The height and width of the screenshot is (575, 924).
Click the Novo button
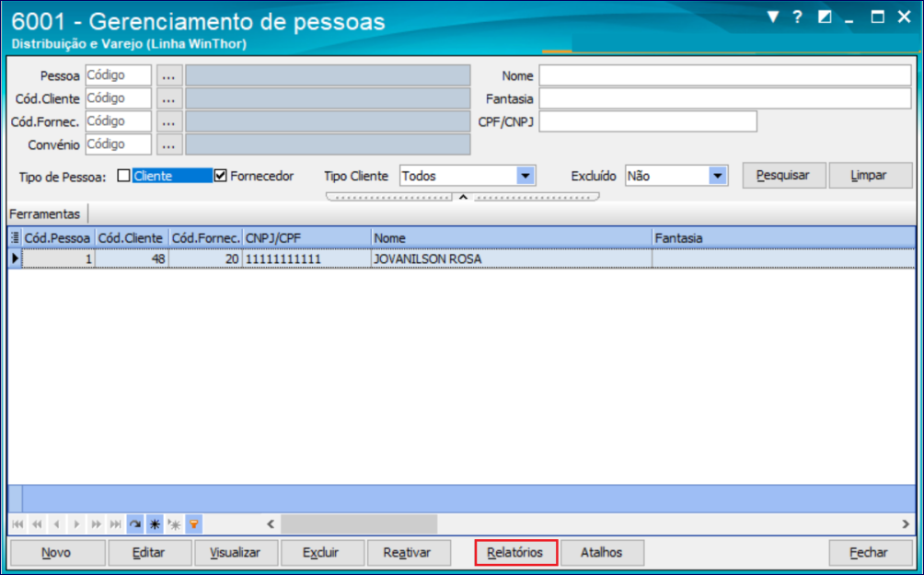(57, 553)
